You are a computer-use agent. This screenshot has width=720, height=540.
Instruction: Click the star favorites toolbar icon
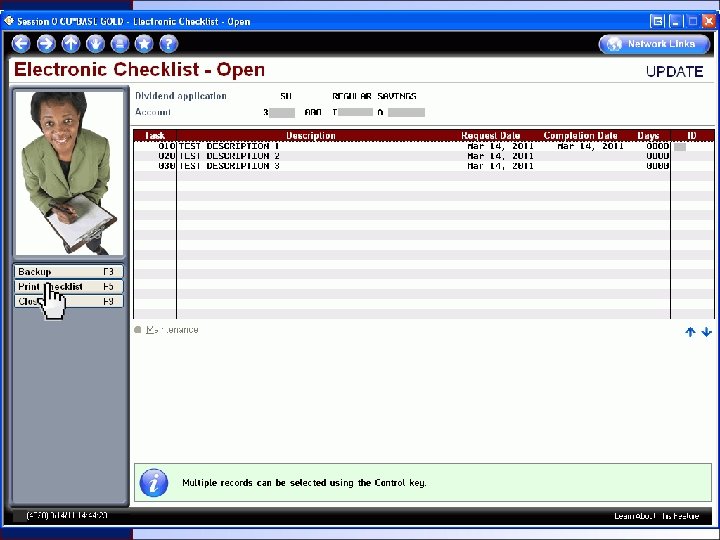[144, 44]
